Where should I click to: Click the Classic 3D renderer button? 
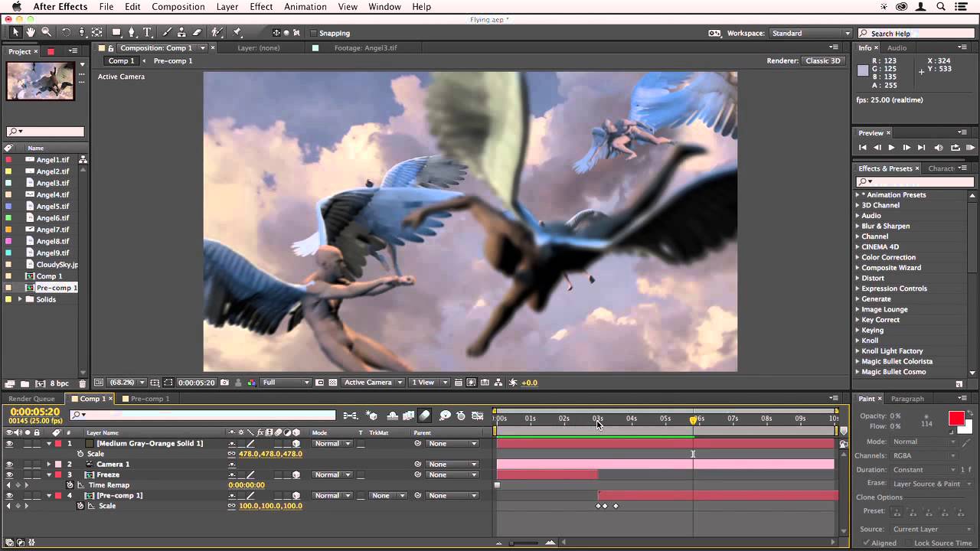pyautogui.click(x=823, y=61)
